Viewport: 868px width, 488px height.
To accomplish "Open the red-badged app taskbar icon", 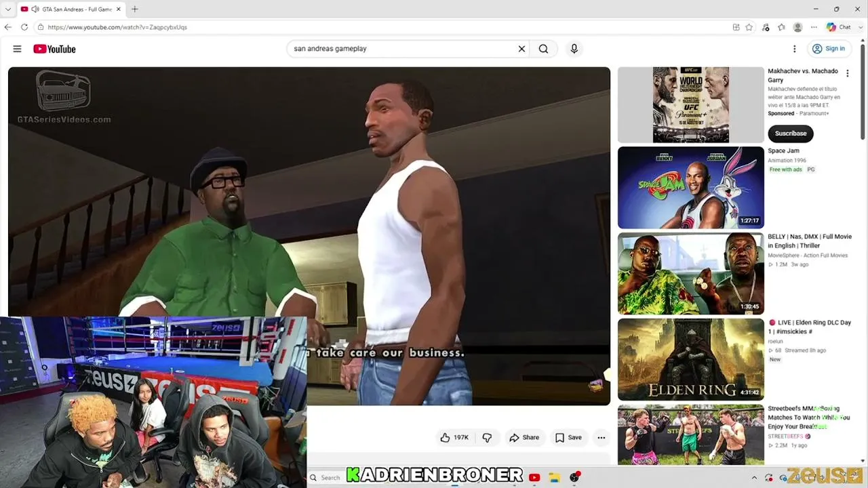I will tap(575, 477).
